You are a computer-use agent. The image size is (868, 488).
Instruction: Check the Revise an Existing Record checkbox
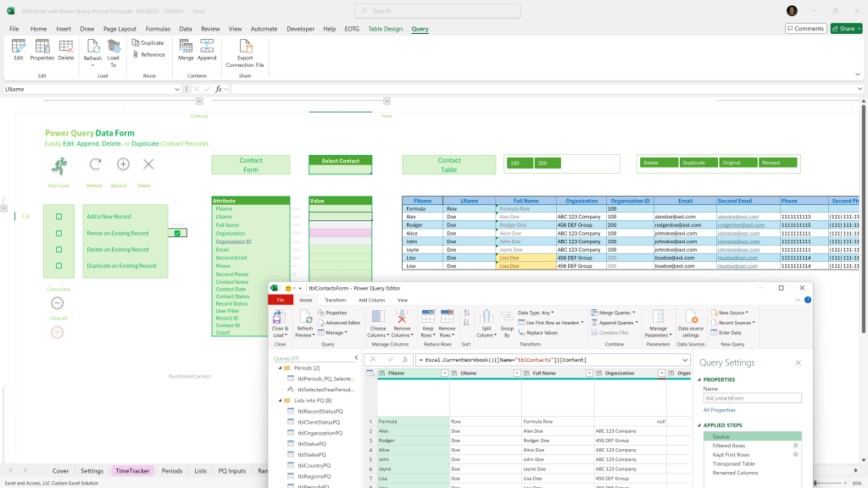tap(58, 233)
